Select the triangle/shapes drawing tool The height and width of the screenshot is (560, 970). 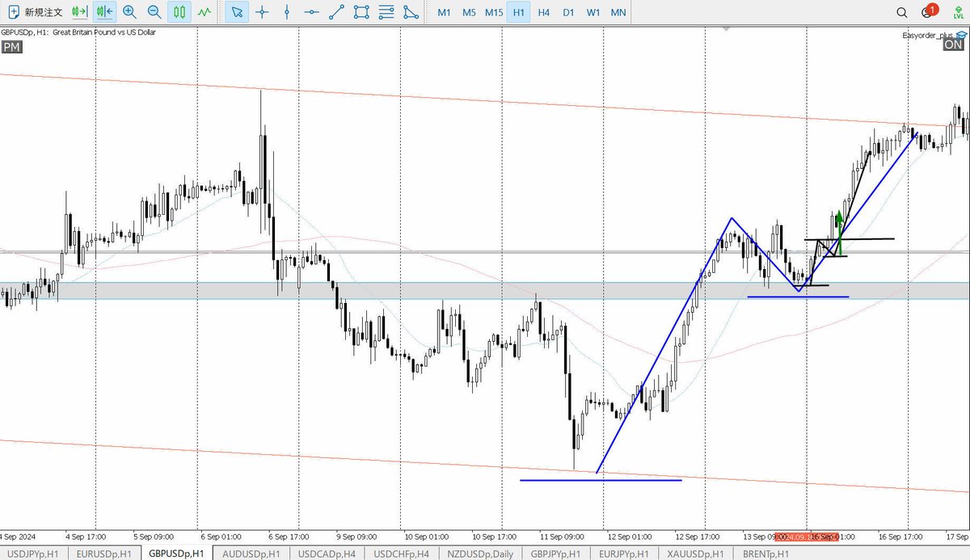pos(411,12)
